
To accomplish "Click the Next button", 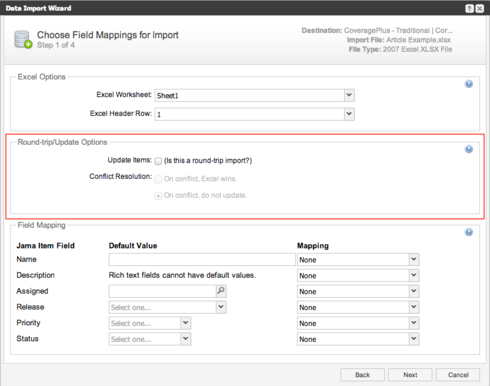I will coord(410,375).
